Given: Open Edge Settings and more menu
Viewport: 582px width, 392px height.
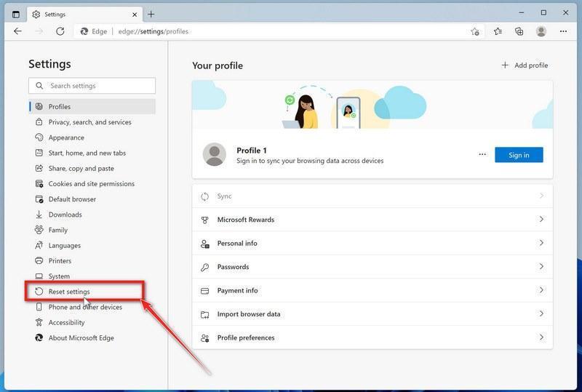Looking at the screenshot, I should point(563,31).
